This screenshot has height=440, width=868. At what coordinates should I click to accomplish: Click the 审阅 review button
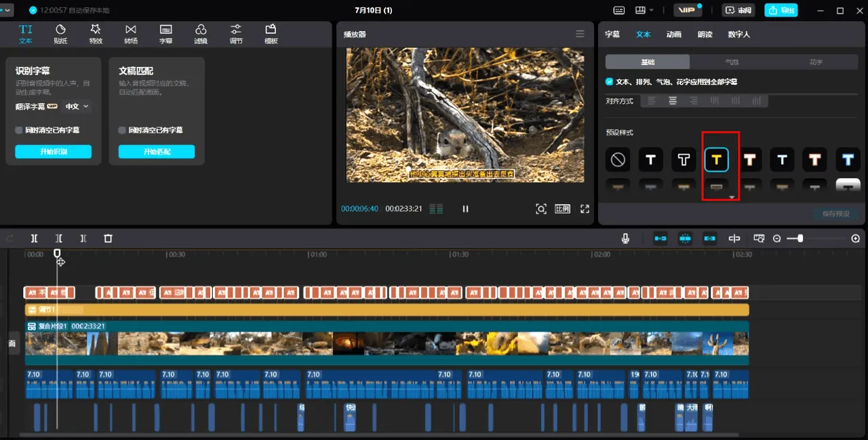click(x=738, y=10)
